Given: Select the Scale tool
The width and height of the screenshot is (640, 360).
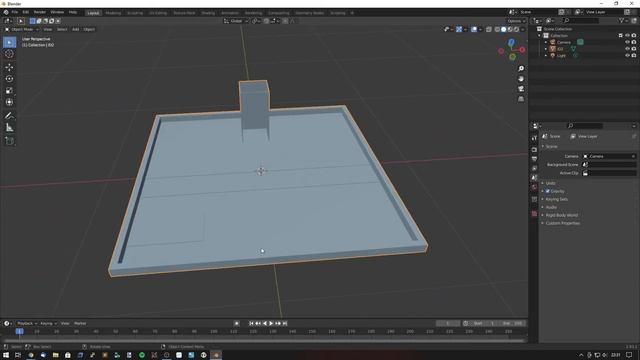Looking at the screenshot, I should (x=9, y=91).
